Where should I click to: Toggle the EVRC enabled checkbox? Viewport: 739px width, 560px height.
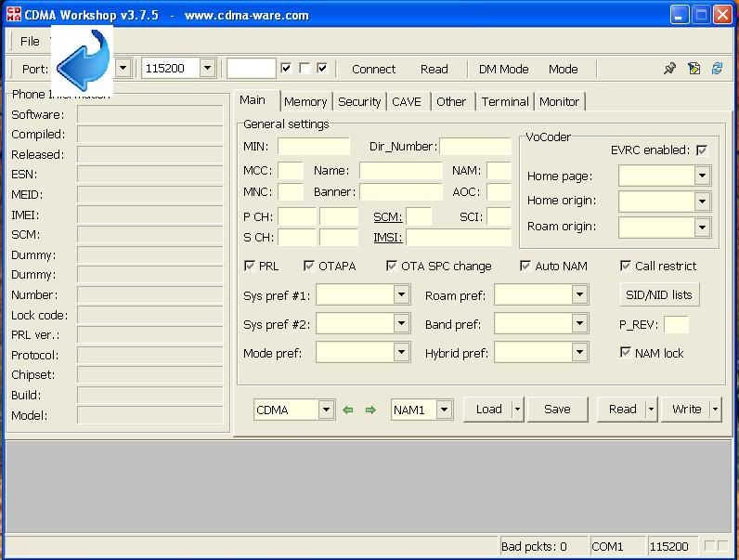[x=701, y=150]
